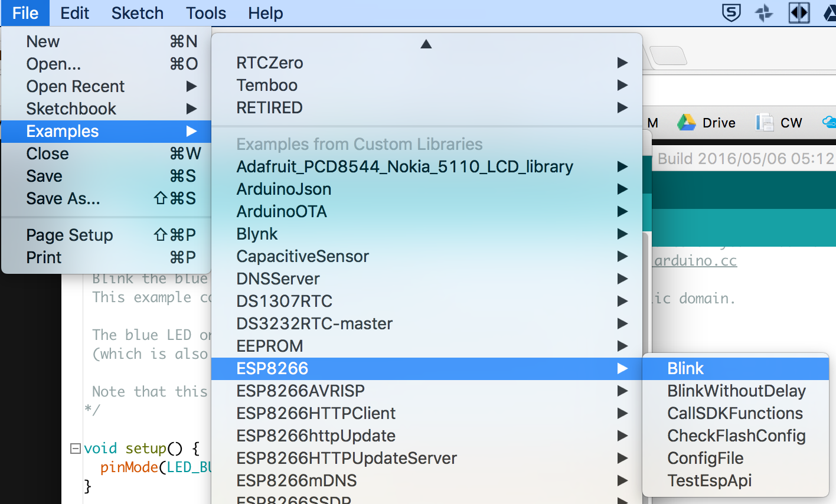Open the ESP8266HTTPUpdateServer examples

[427, 458]
